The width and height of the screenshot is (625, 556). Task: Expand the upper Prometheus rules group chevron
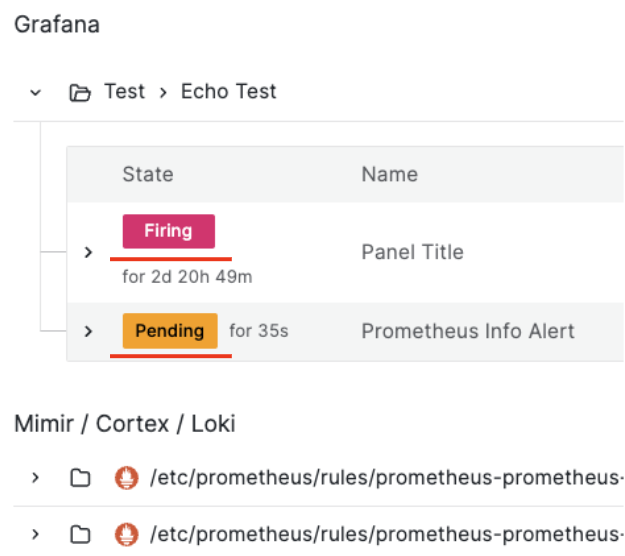click(x=36, y=478)
